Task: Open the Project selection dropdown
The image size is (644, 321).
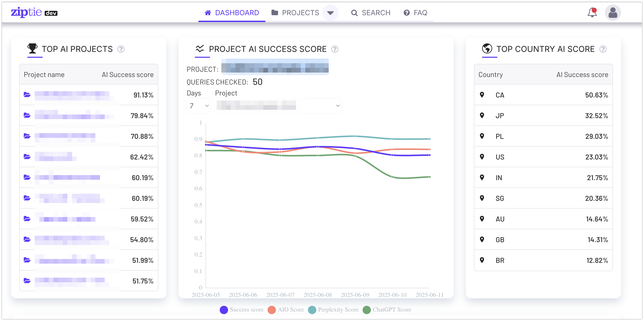Action: (279, 106)
